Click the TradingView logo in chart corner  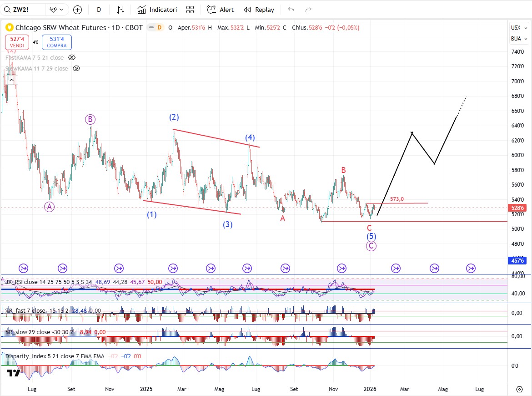coord(13,373)
